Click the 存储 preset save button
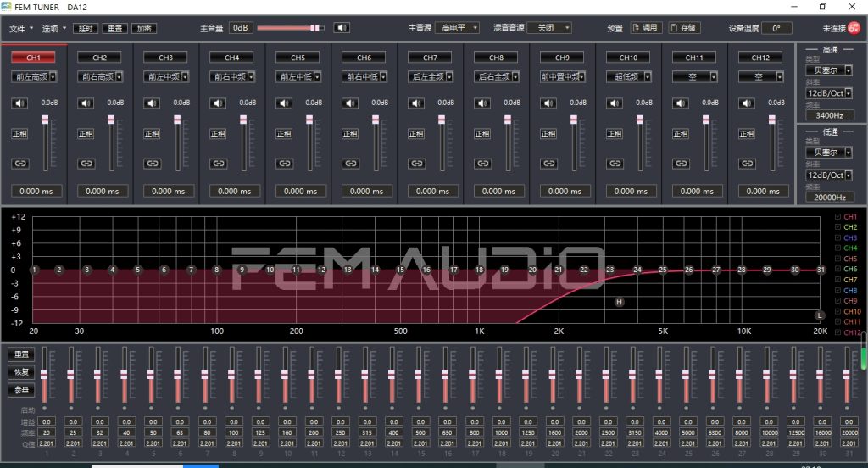 (x=684, y=28)
